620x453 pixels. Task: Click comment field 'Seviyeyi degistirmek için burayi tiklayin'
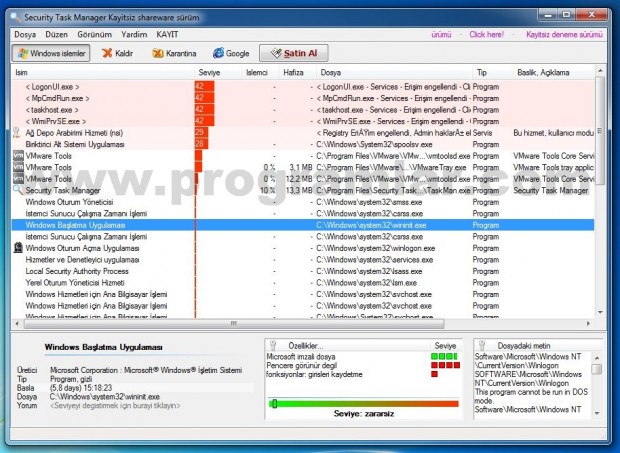click(x=115, y=406)
